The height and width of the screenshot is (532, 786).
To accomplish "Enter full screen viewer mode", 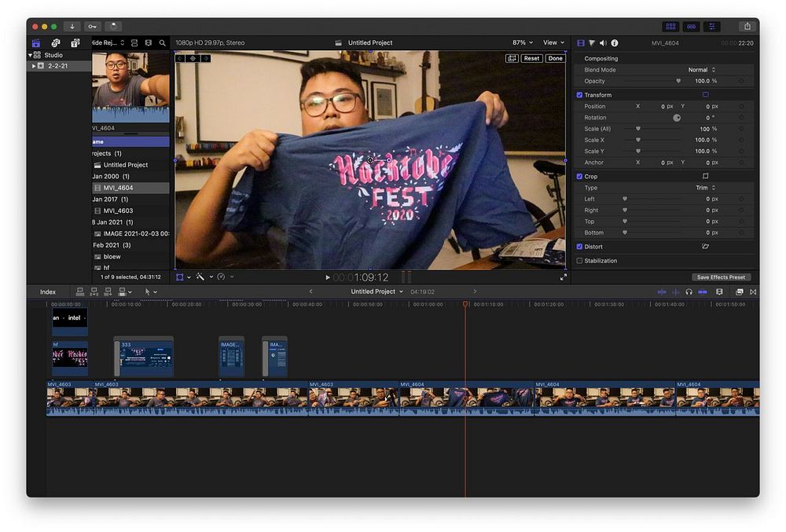I will coord(563,277).
